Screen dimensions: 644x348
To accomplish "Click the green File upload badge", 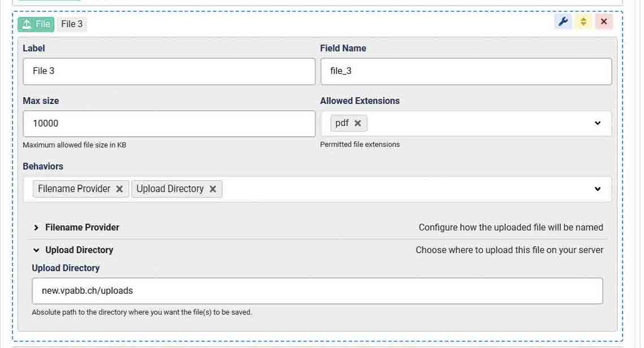I will (36, 24).
